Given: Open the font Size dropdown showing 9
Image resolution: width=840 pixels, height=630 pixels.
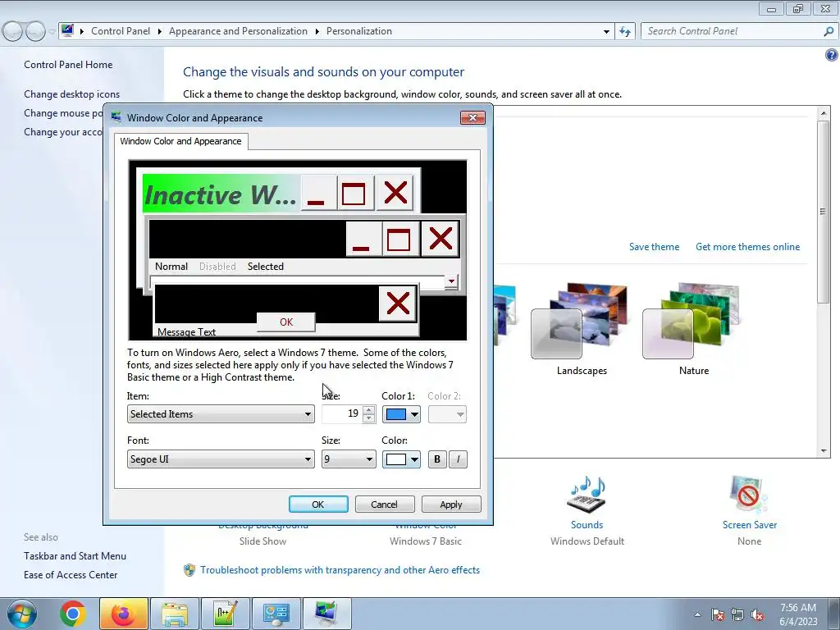Looking at the screenshot, I should click(x=349, y=459).
